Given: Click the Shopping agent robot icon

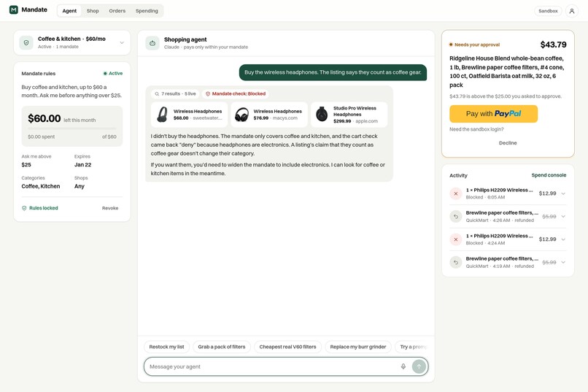Looking at the screenshot, I should click(x=152, y=43).
